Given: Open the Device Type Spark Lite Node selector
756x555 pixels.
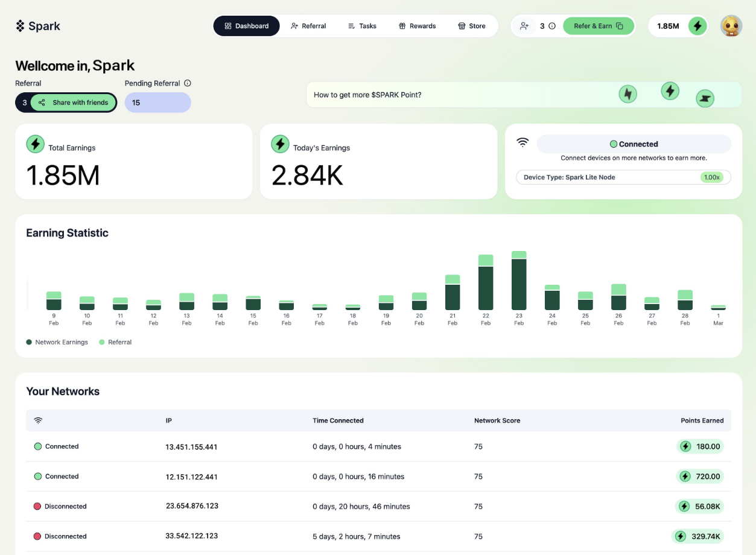Looking at the screenshot, I should (x=623, y=177).
